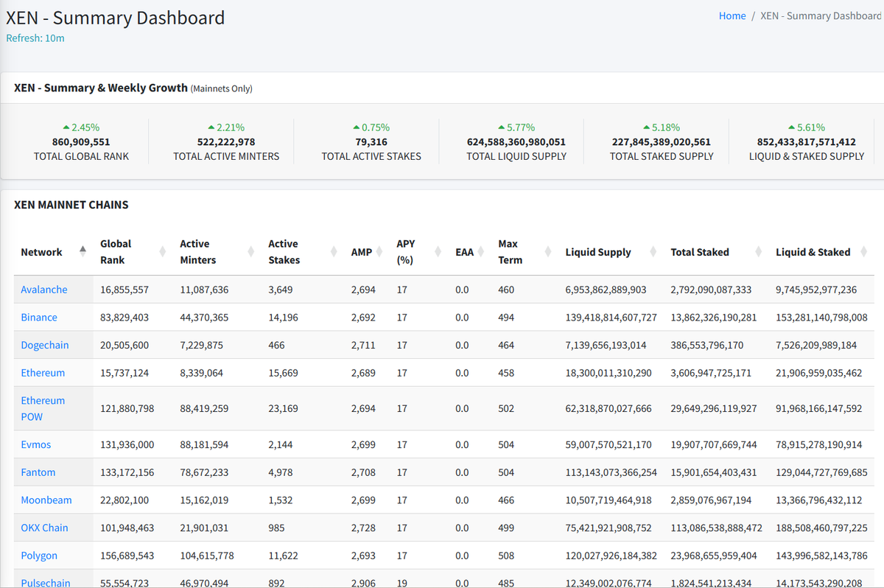884x588 pixels.
Task: Sort table by AMP sort arrows
Action: (x=379, y=252)
